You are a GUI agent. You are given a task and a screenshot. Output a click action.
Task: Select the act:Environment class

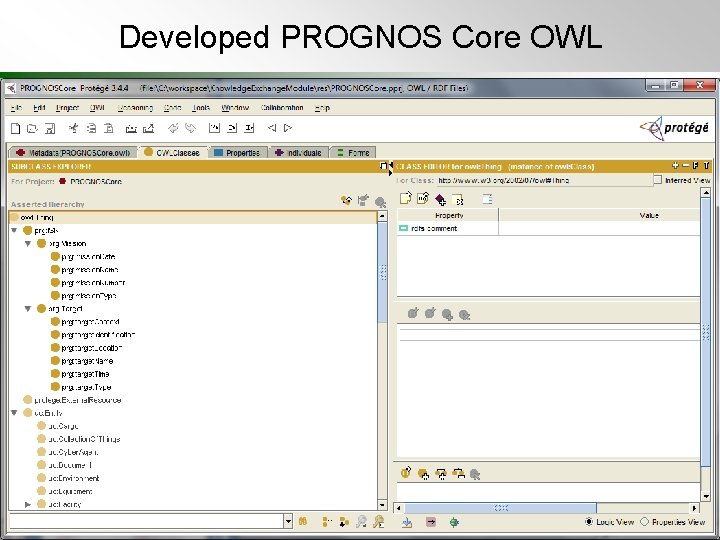[x=73, y=478]
